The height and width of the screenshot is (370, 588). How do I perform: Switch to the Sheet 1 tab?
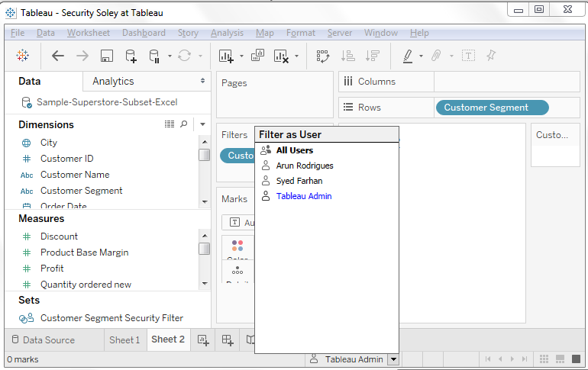click(124, 340)
